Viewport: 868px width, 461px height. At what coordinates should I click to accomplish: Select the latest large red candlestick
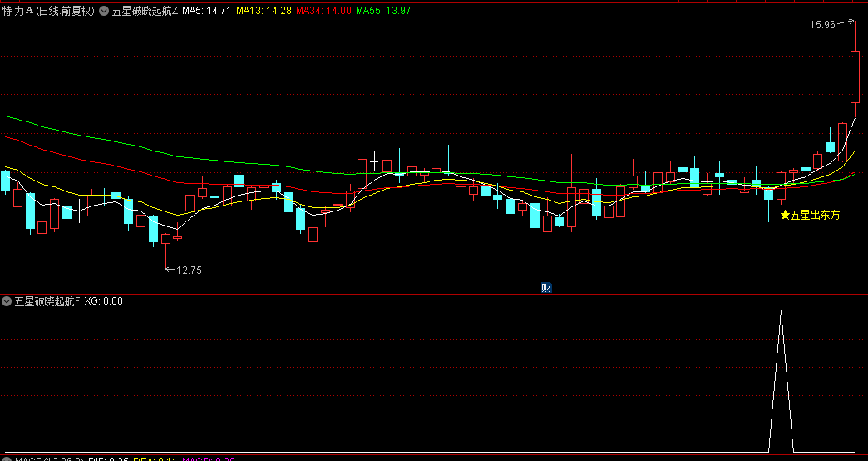855,77
